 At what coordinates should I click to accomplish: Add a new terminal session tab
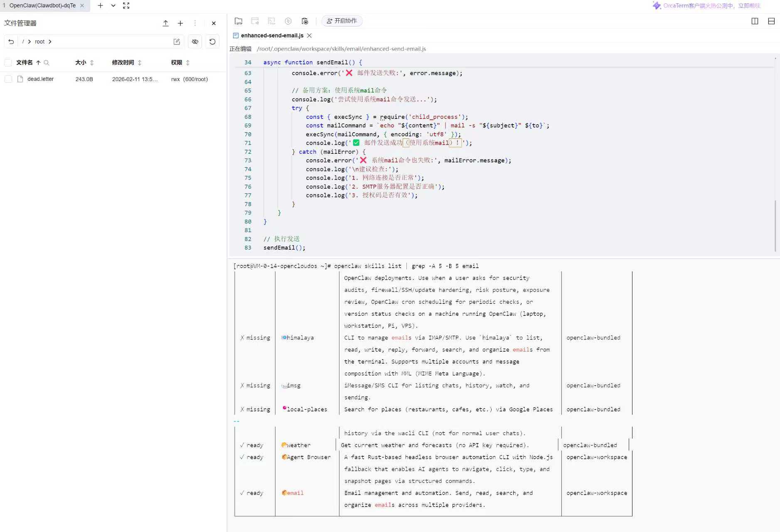[x=100, y=5]
